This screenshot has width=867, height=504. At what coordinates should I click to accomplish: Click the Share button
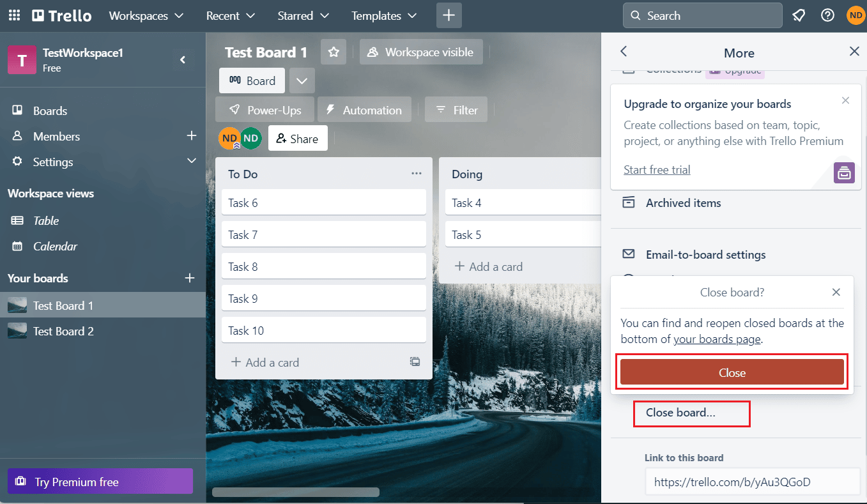click(x=298, y=139)
